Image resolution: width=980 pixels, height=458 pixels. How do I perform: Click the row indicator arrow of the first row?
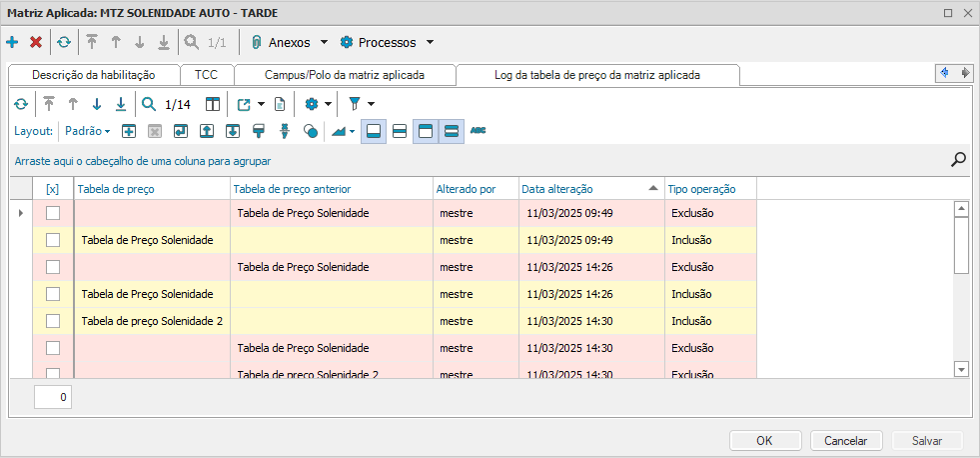21,213
